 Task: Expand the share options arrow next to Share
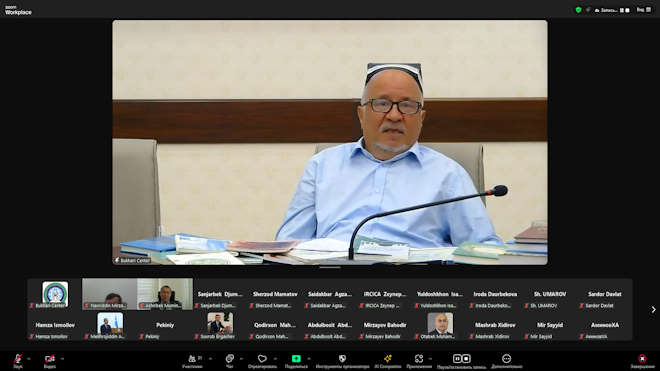[309, 359]
